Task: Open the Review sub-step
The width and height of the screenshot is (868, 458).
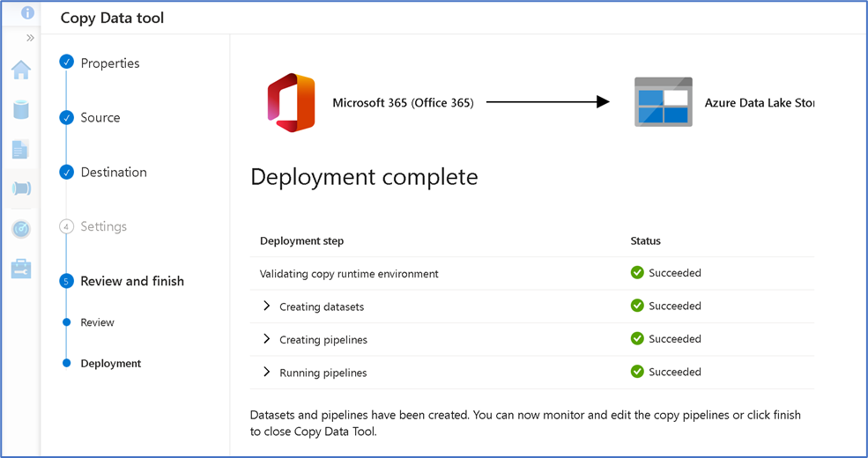Action: tap(98, 322)
